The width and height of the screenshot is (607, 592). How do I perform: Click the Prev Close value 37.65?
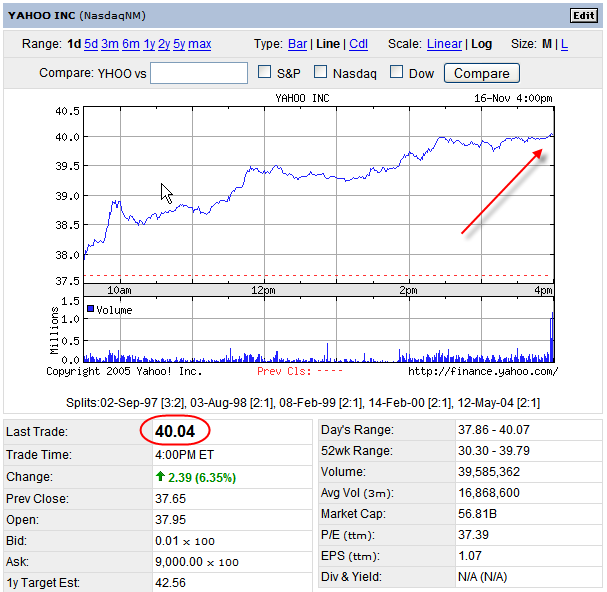pyautogui.click(x=170, y=499)
